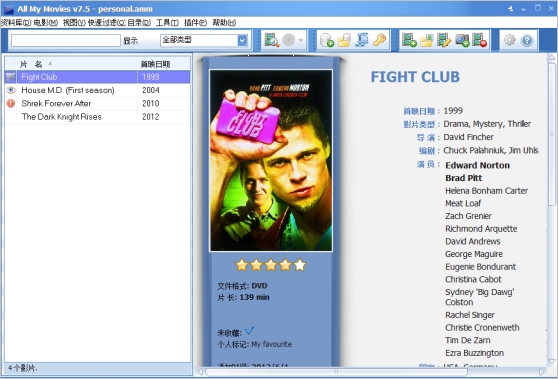The width and height of the screenshot is (558, 379).
Task: Click genre text Drama, Mystery, Thriller
Action: 487,124
